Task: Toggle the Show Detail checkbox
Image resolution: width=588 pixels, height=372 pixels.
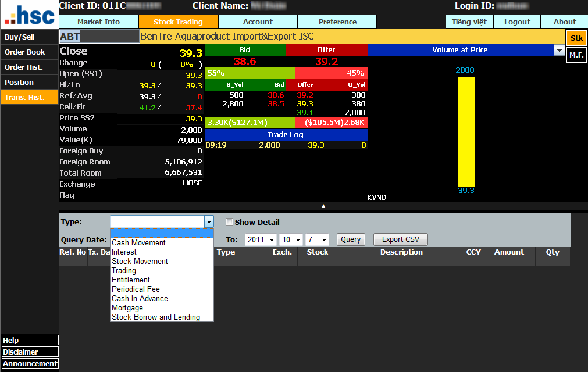Action: (229, 222)
